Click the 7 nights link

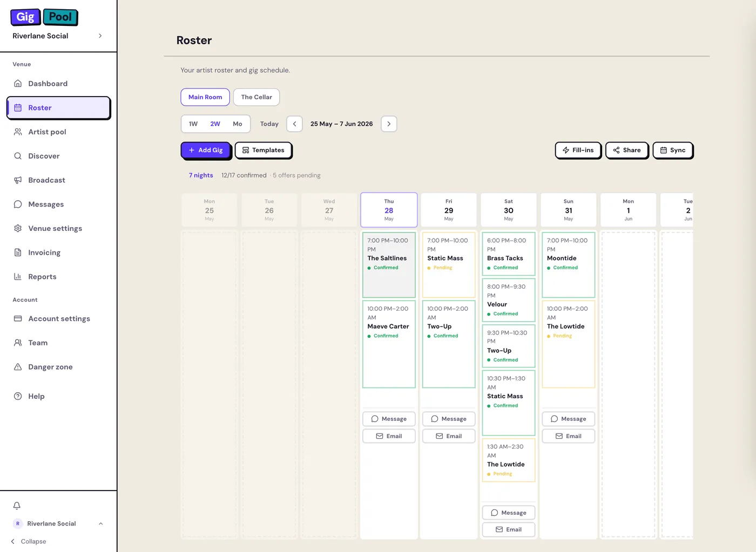tap(201, 175)
